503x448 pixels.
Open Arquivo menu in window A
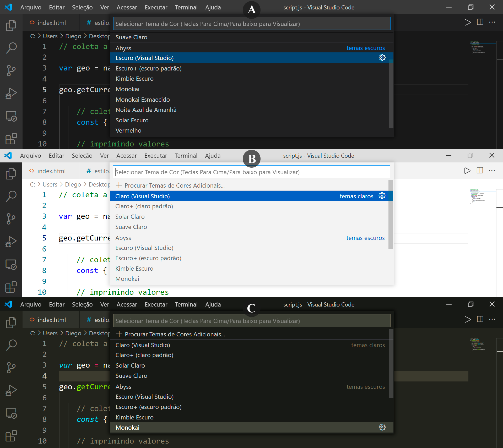point(31,7)
